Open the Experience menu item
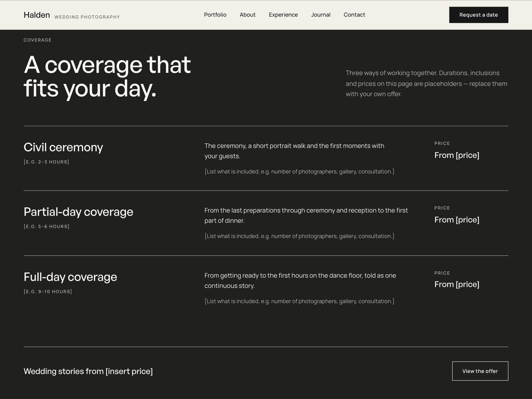This screenshot has height=399, width=532. (x=283, y=15)
